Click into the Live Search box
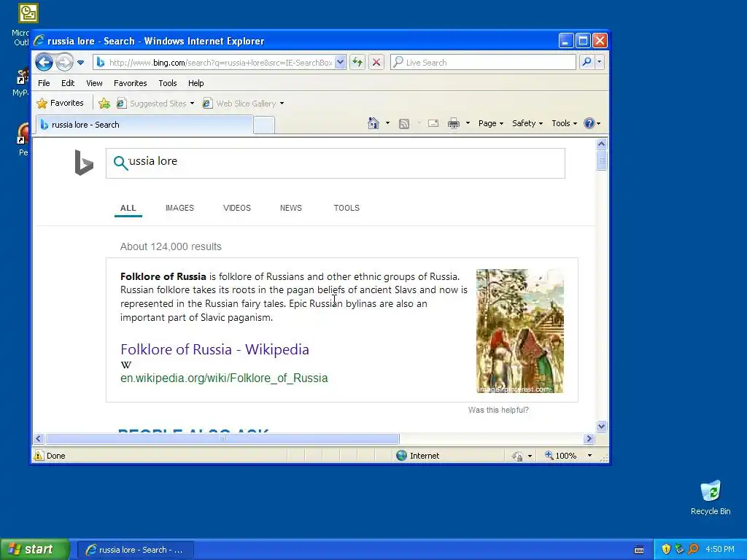 pos(483,63)
